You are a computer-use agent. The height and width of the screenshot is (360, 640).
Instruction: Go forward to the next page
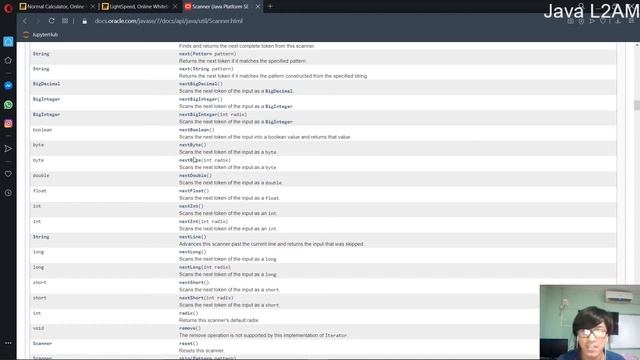[38, 21]
